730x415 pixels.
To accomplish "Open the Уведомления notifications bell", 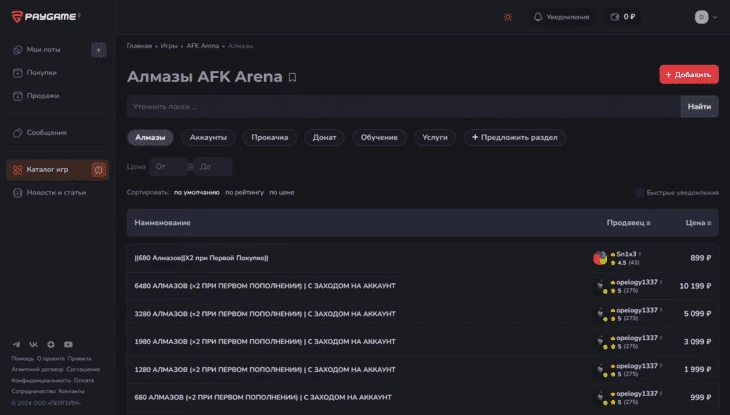I will coord(561,17).
